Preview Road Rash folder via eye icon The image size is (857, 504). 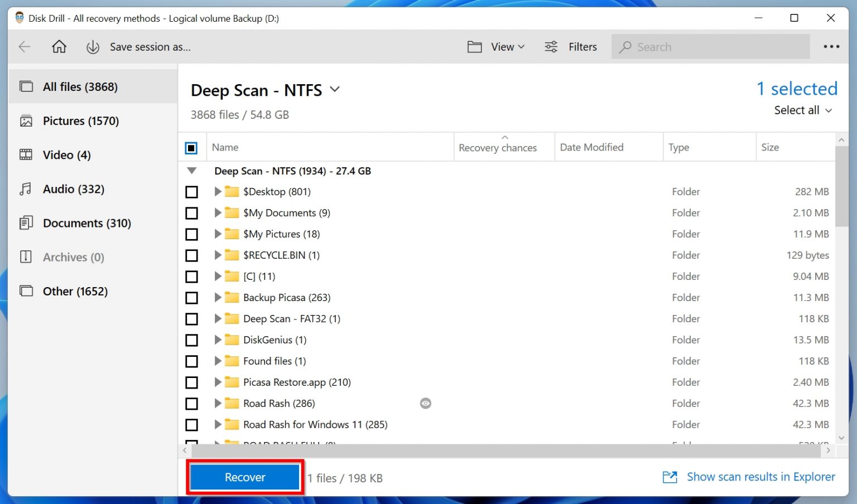pyautogui.click(x=426, y=403)
